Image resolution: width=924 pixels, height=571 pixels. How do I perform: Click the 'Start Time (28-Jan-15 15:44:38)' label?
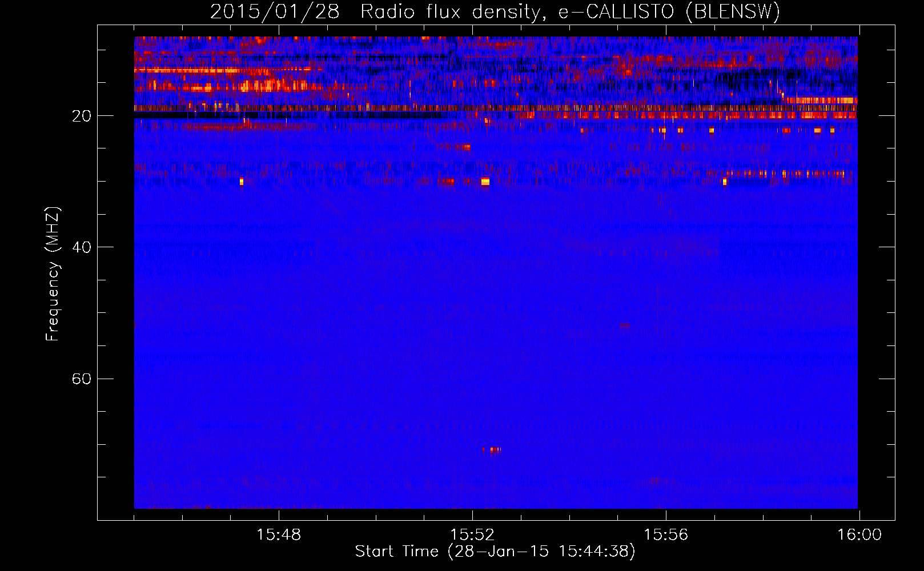point(495,552)
